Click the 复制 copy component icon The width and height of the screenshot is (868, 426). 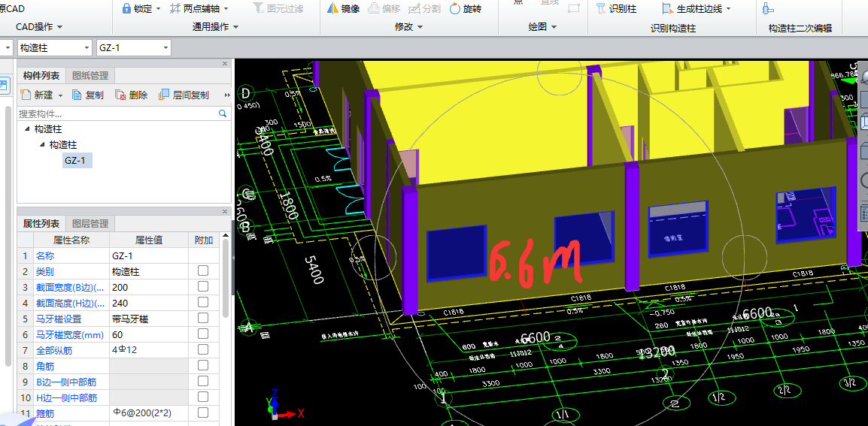(x=77, y=95)
